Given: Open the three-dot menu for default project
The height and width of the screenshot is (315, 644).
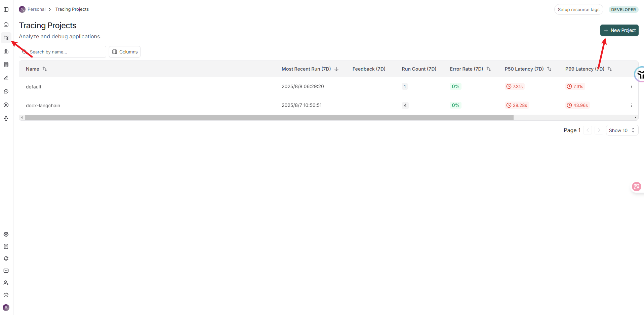Looking at the screenshot, I should point(631,86).
